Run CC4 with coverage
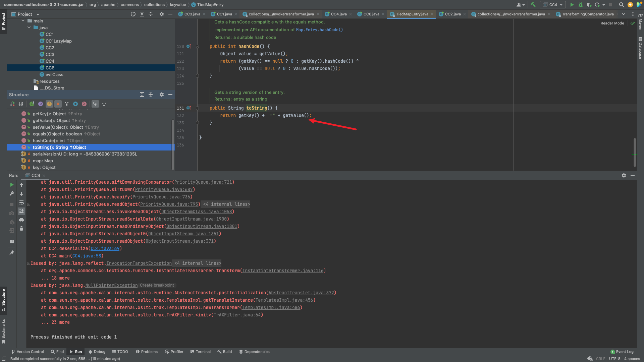 (589, 5)
